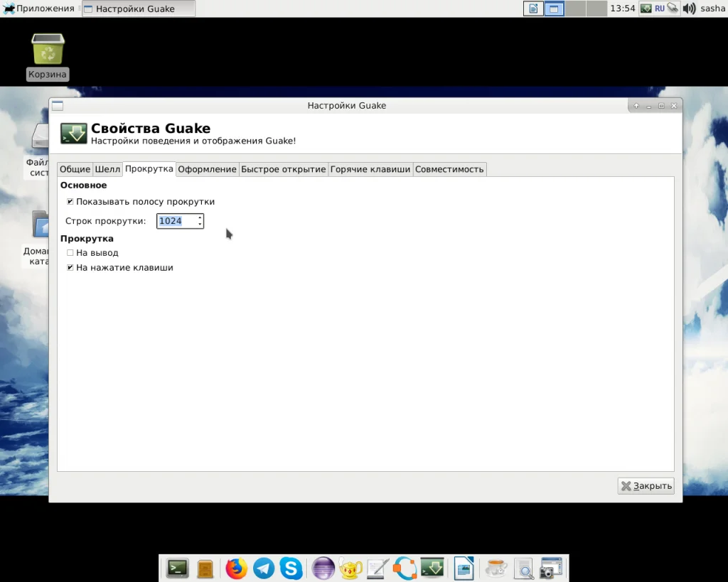Screen dimensions: 728x582
Task: Open the screenshot camera dock icon
Action: tap(551, 568)
